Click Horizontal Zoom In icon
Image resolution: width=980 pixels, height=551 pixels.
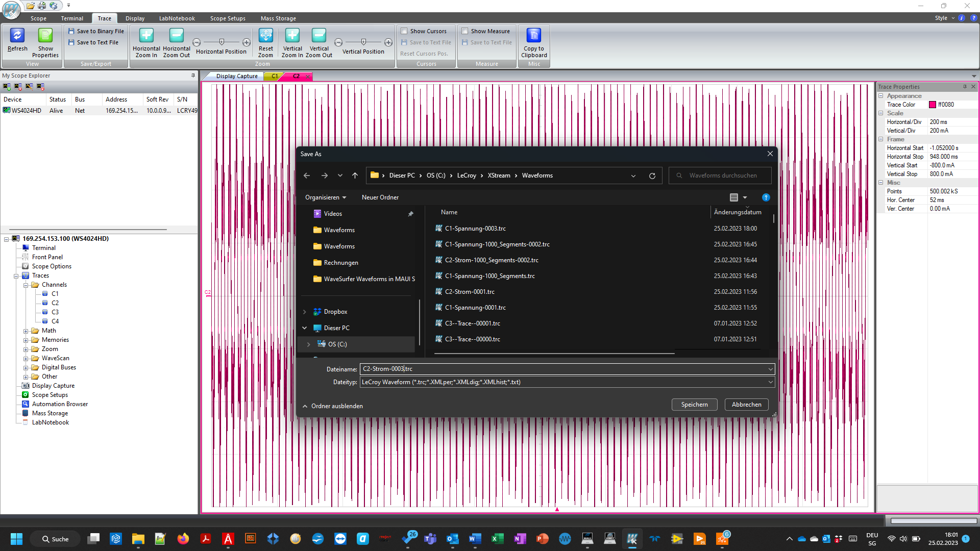point(146,36)
